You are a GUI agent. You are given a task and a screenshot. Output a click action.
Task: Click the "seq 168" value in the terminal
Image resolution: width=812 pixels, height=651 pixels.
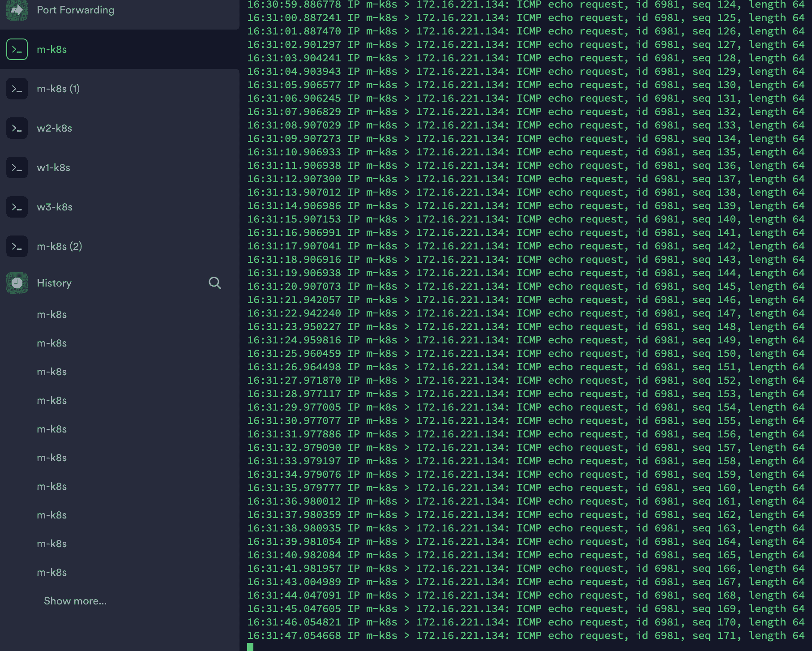pos(714,595)
